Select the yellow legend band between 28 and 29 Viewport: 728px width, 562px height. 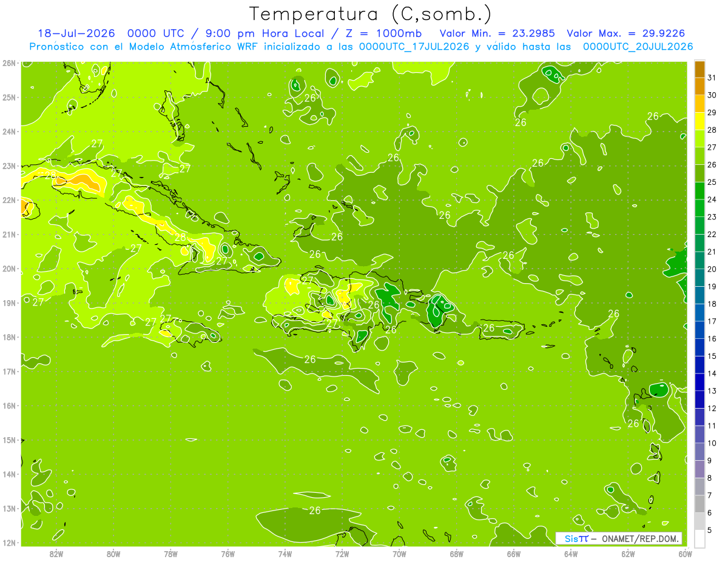pos(699,121)
